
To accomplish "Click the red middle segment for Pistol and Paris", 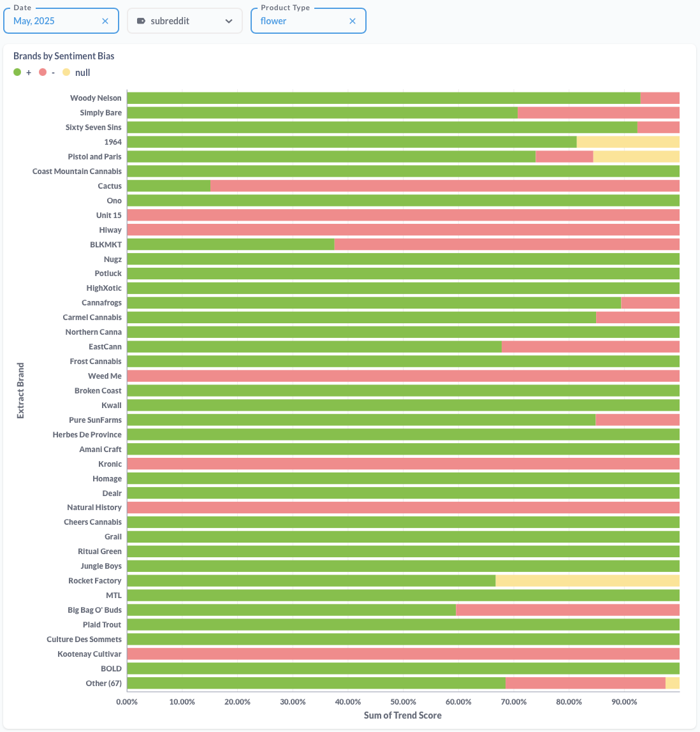I will tap(565, 156).
